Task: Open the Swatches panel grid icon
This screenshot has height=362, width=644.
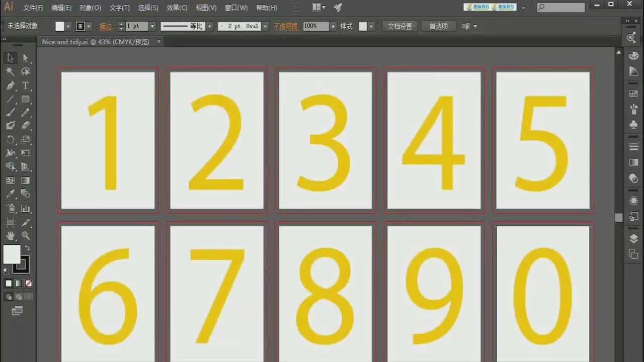Action: point(633,94)
